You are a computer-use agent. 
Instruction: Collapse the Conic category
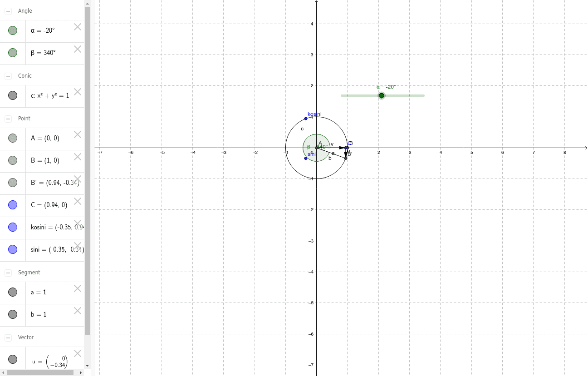[x=8, y=76]
